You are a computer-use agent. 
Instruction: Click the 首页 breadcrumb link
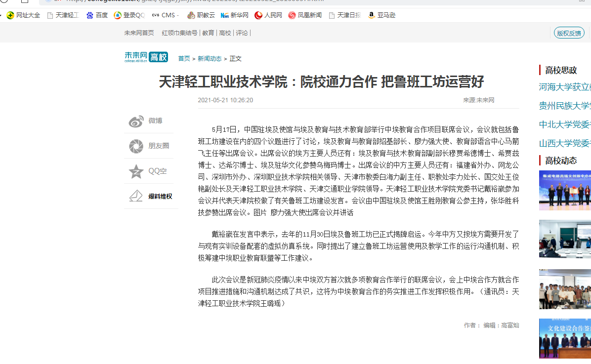(184, 59)
